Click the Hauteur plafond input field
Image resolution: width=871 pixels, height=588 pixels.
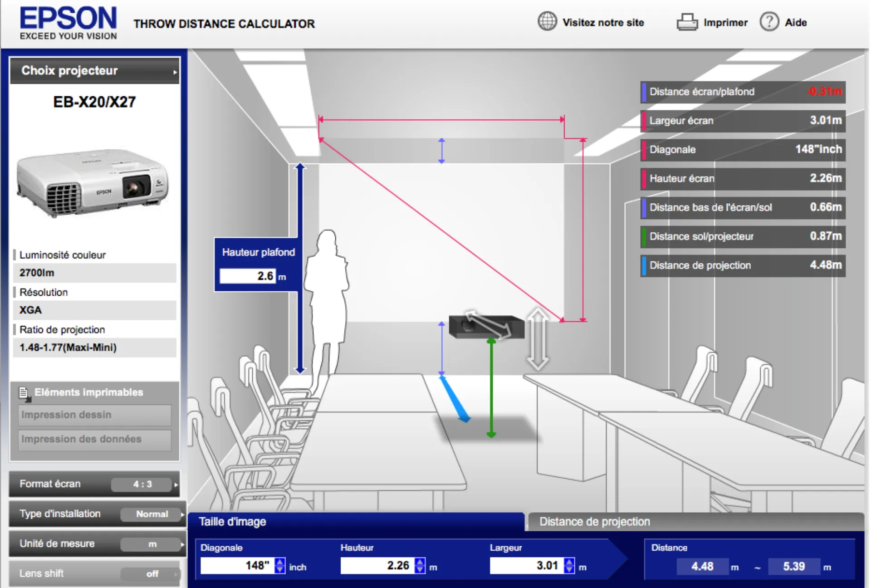click(x=247, y=276)
